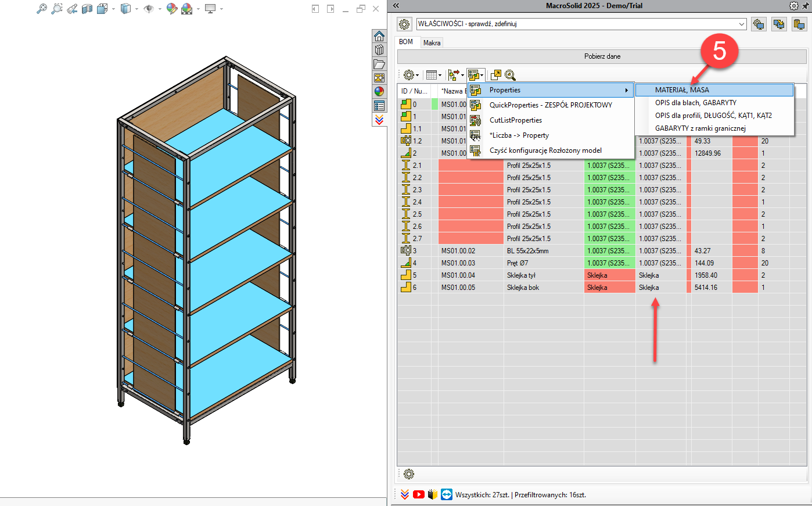The height and width of the screenshot is (506, 812).
Task: Choose Czyść konfigurację Rozłożony model
Action: [551, 150]
